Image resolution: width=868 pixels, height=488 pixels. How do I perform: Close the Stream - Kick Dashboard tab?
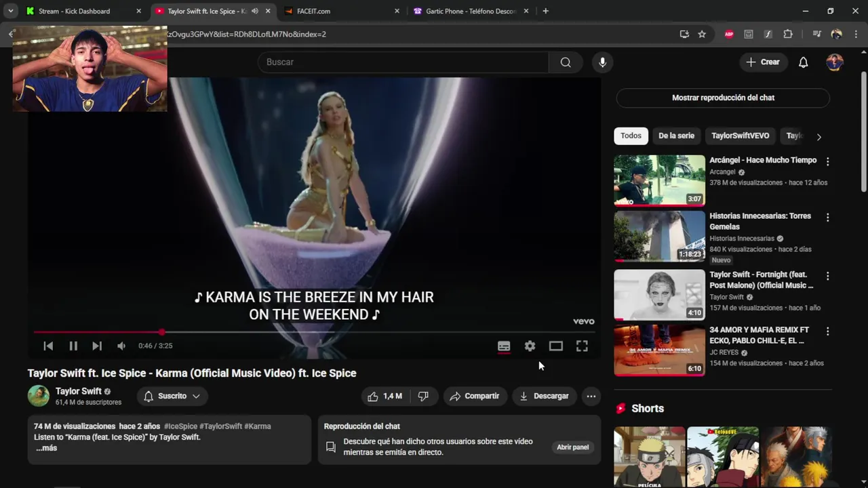(x=138, y=11)
